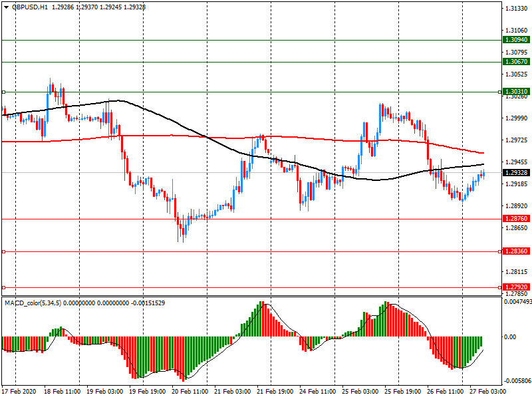
Task: Open the GBPUSD,H1 chart dropdown arrow
Action: click(x=5, y=6)
